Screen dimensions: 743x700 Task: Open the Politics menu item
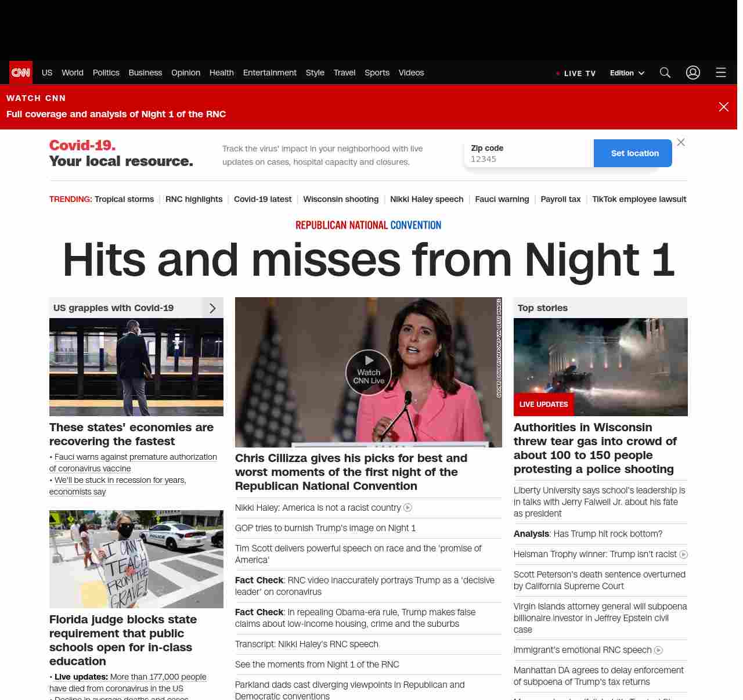pos(106,73)
